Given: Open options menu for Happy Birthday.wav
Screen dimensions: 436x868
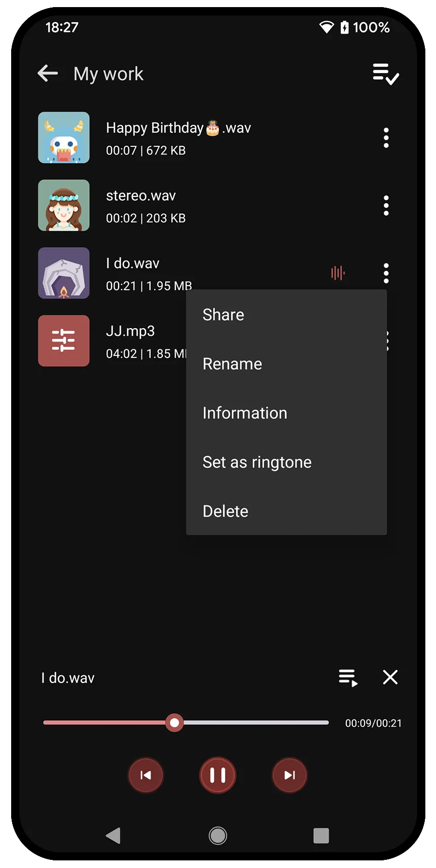Looking at the screenshot, I should pos(386,138).
